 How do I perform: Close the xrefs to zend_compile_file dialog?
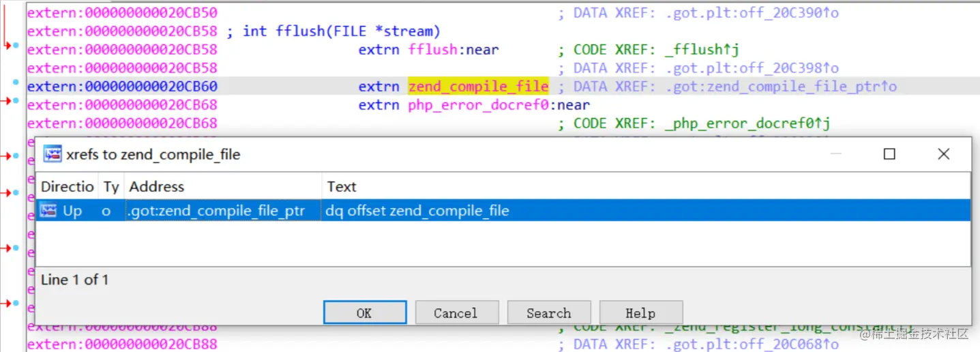(943, 154)
